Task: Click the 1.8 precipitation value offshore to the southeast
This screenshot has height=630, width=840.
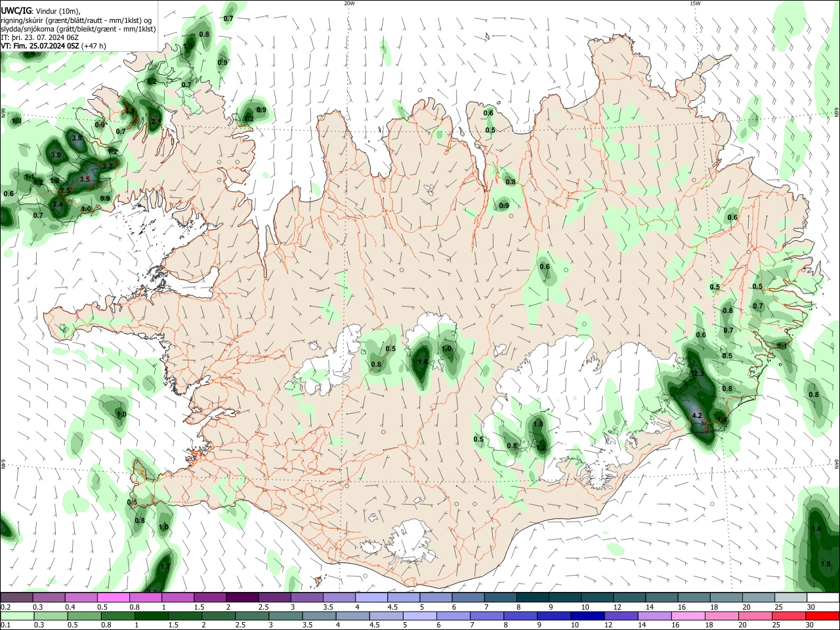Action: coord(826,564)
